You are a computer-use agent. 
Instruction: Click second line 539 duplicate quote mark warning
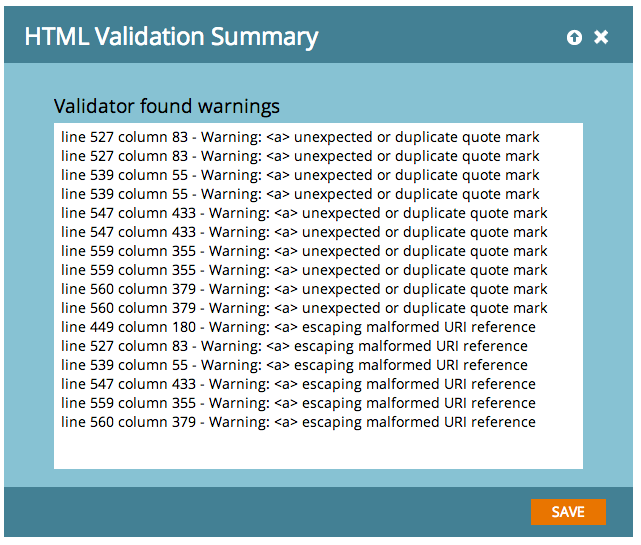point(300,194)
